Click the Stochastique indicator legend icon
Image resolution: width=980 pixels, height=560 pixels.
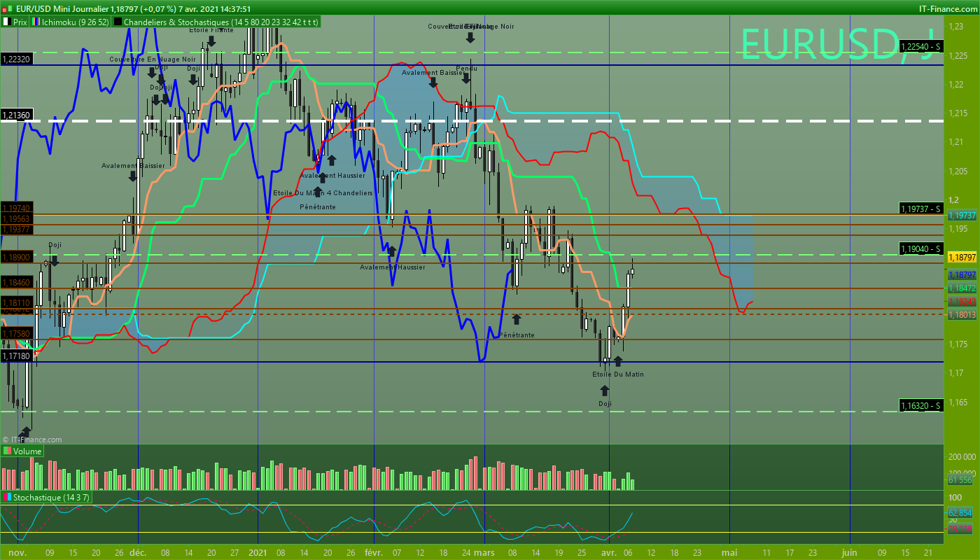coord(7,496)
